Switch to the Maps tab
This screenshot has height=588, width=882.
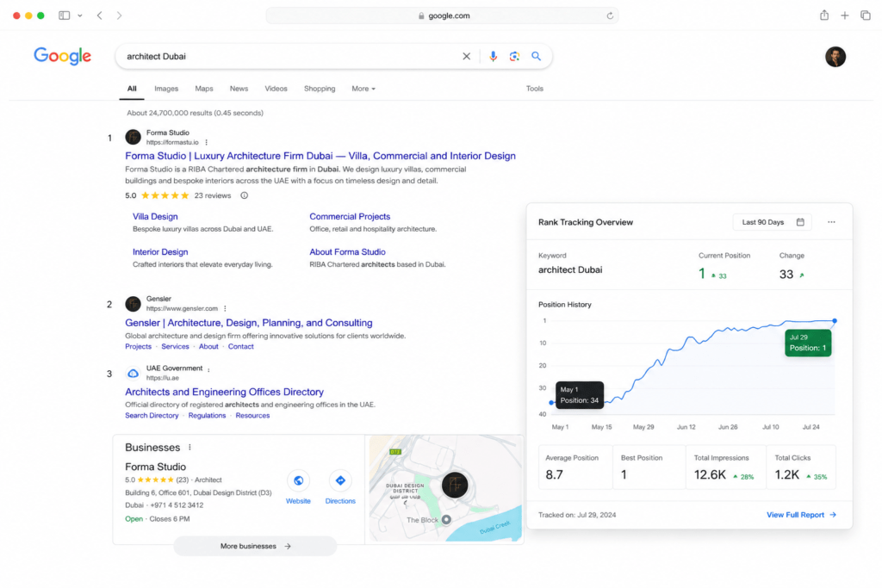tap(203, 89)
